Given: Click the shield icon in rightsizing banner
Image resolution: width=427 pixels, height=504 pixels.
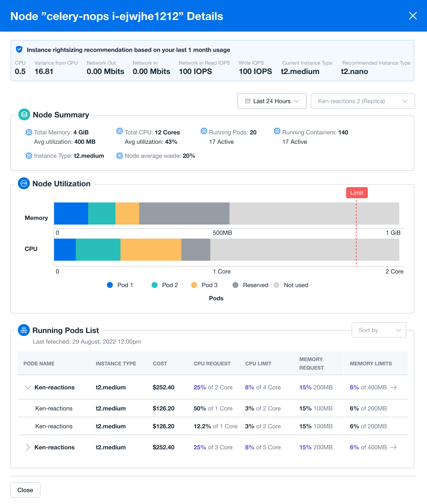Looking at the screenshot, I should (x=19, y=50).
